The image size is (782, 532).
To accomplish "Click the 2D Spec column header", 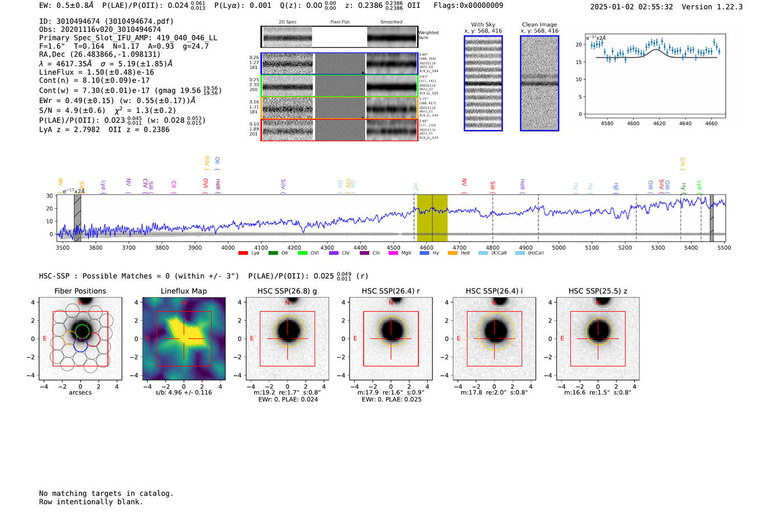I will pyautogui.click(x=288, y=22).
